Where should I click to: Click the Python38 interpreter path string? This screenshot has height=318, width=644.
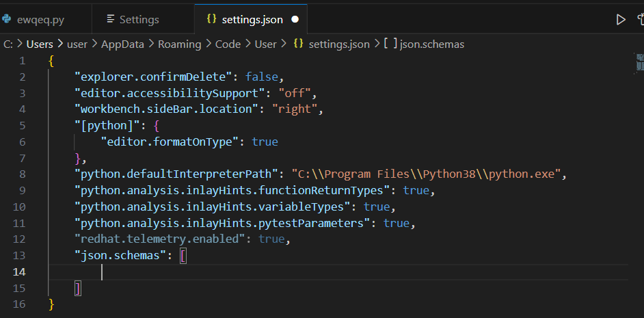(426, 174)
